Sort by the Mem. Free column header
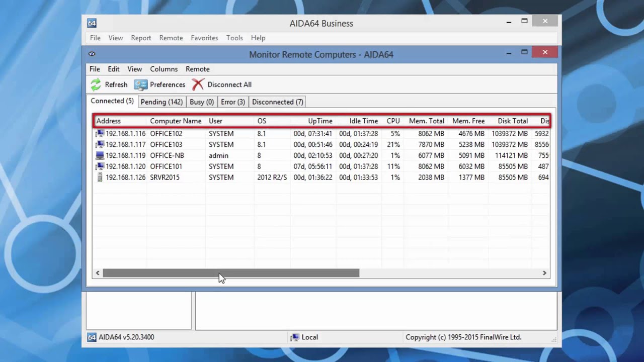644x362 pixels. pos(468,121)
